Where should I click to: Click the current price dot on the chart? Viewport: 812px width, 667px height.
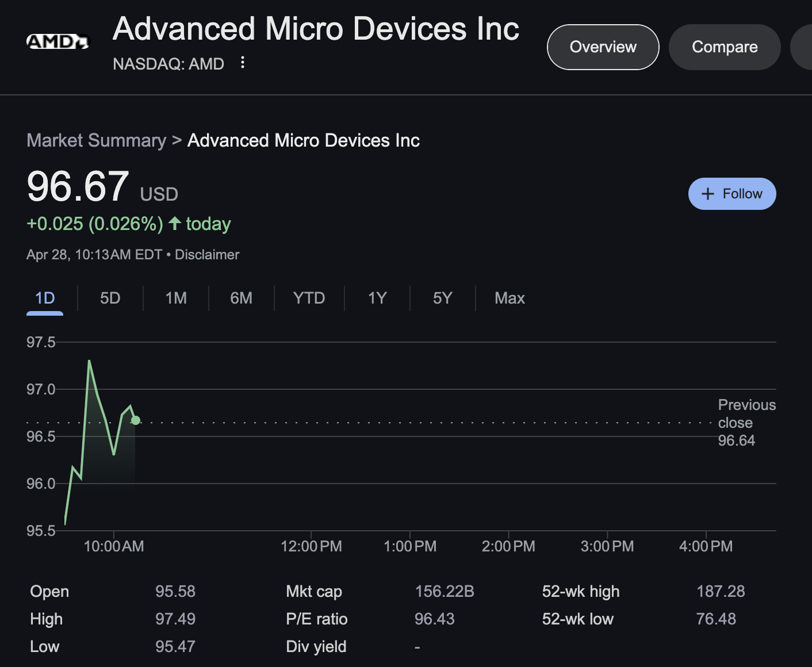(136, 420)
